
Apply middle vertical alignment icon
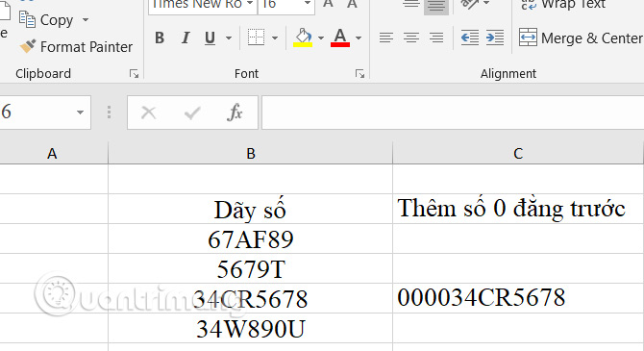coord(411,4)
